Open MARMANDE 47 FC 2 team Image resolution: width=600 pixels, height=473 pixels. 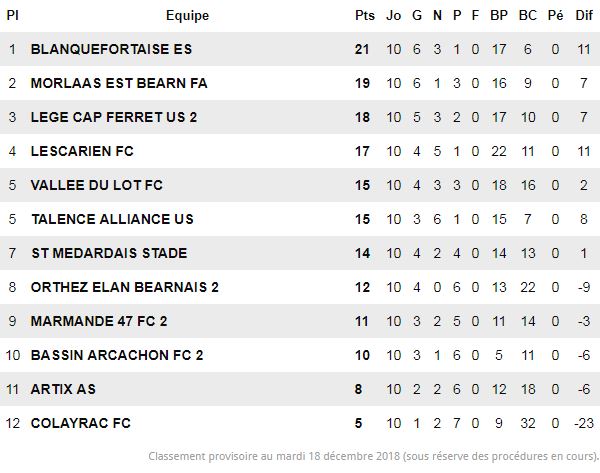click(99, 321)
